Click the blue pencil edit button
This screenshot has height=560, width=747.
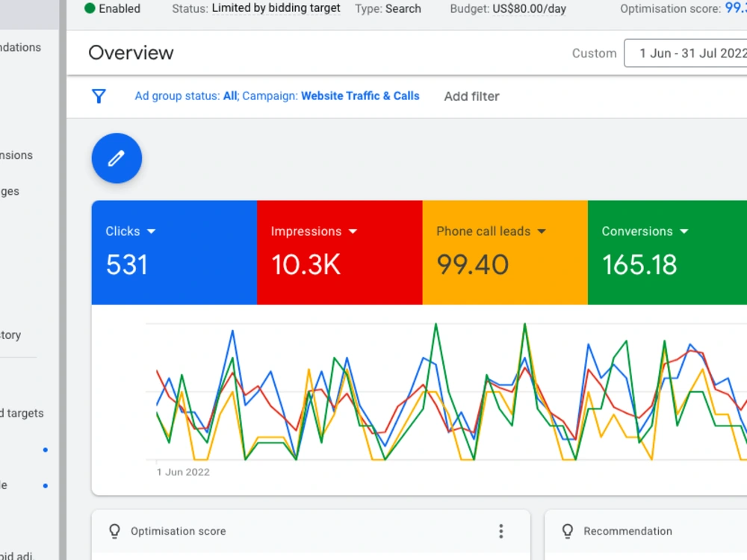[x=117, y=158]
